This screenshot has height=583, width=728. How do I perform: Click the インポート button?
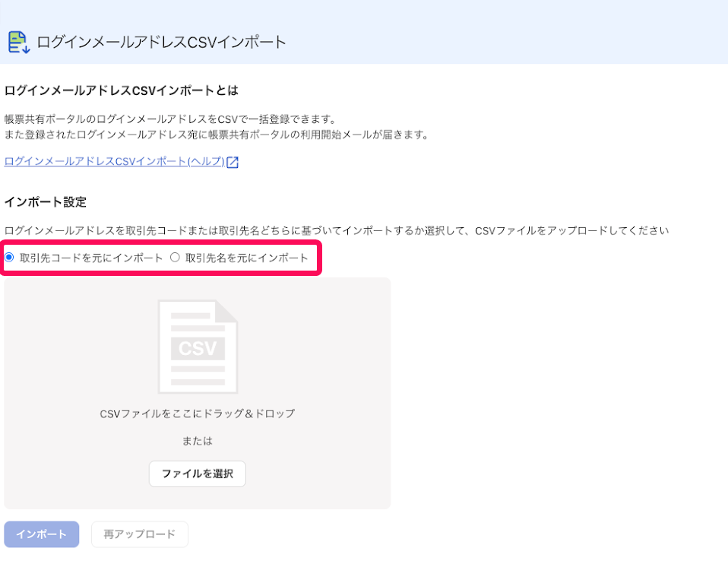coord(41,534)
